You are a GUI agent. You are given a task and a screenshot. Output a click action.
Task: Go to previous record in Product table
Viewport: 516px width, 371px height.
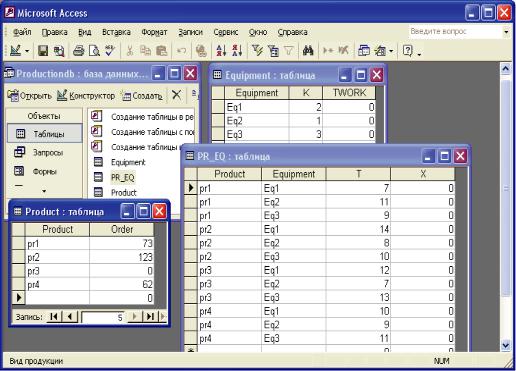pyautogui.click(x=70, y=316)
